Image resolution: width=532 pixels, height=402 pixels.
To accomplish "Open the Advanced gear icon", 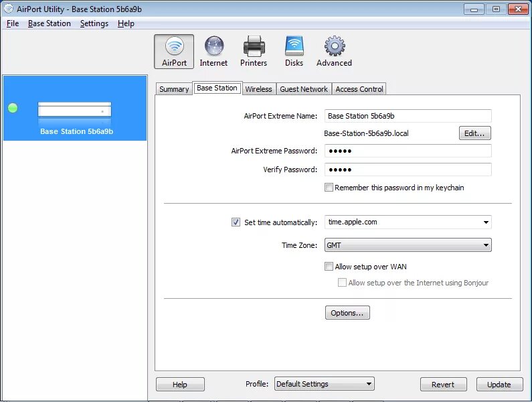I will tap(334, 52).
